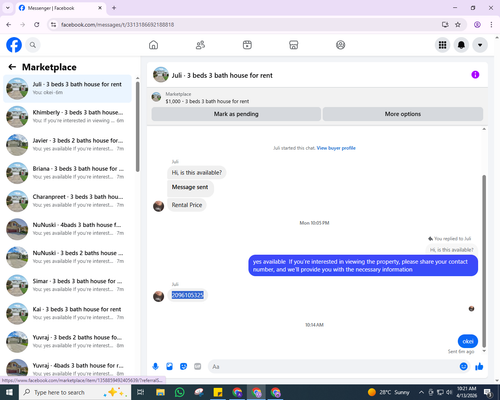The image size is (500, 400).
Task: Open File Explorer from taskbar
Action: pyautogui.click(x=160, y=392)
